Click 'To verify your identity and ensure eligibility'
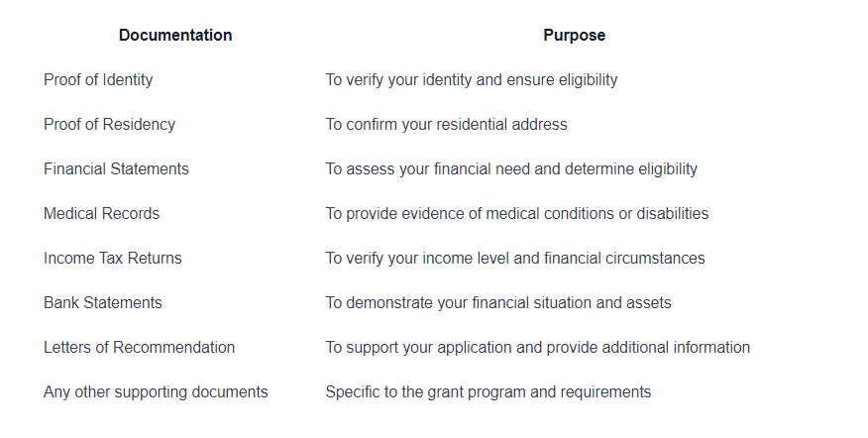 pos(472,79)
